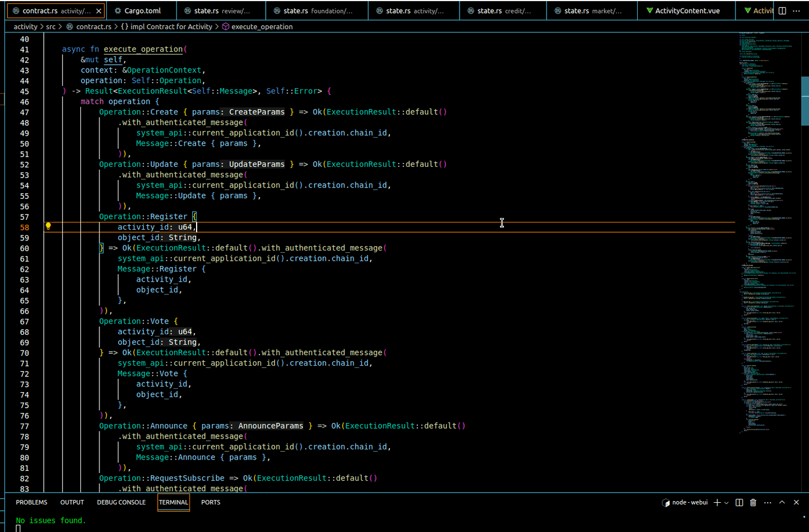
Task: Create a new terminal with plus icon
Action: (717, 502)
